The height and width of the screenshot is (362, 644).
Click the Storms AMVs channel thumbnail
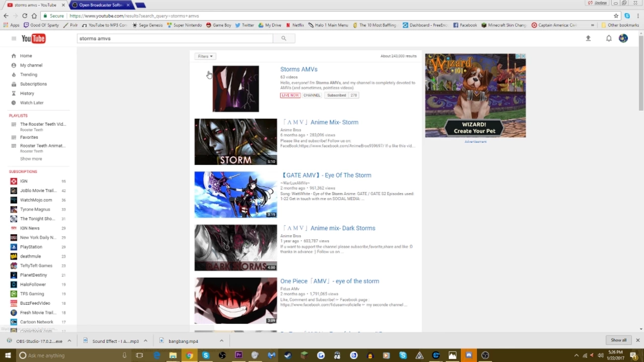coord(235,88)
